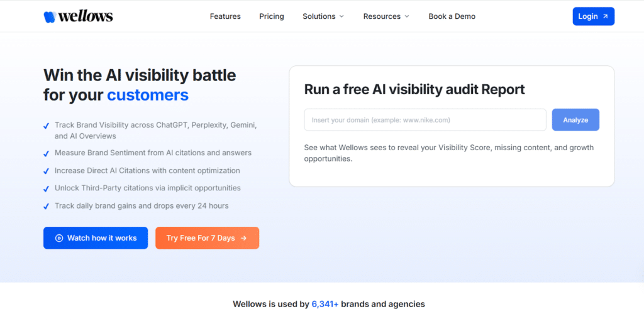Expand the Resources dropdown menu
Viewport: 644px width, 321px height.
[x=386, y=16]
